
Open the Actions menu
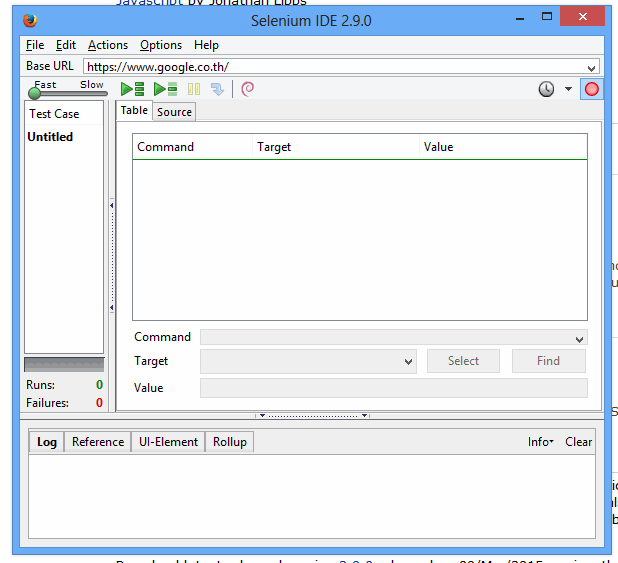point(108,45)
